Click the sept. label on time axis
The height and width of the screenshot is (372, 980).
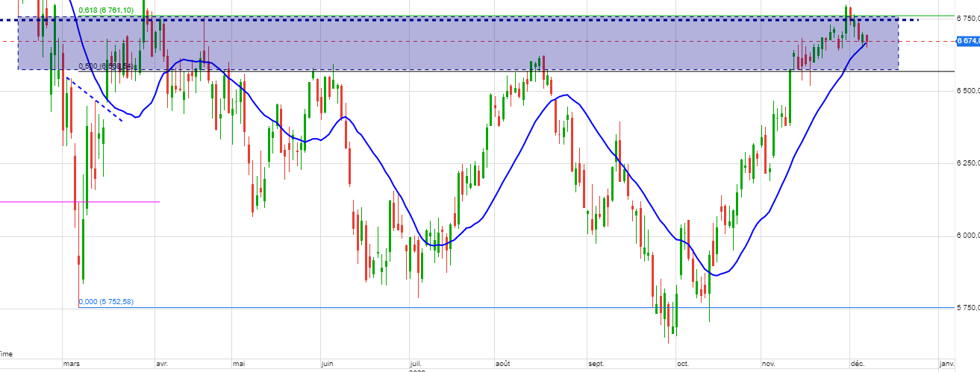[x=596, y=364]
